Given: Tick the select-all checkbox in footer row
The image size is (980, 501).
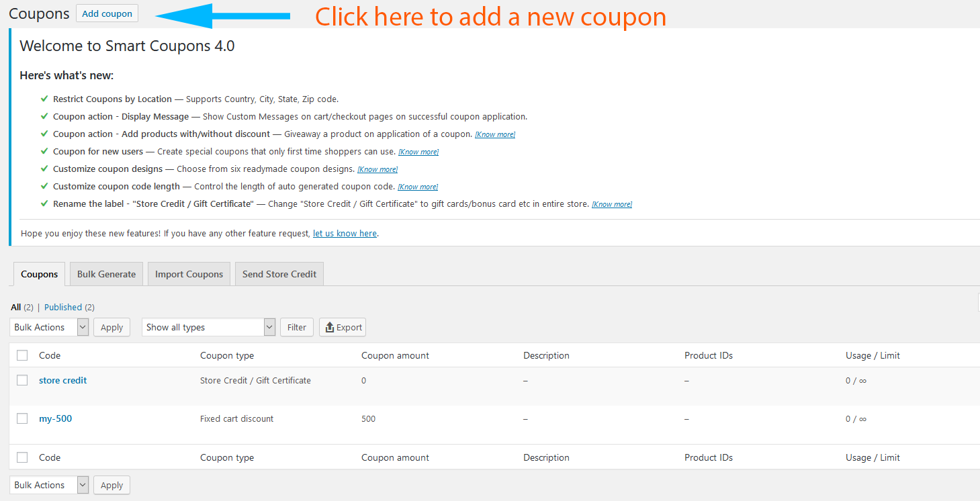Looking at the screenshot, I should [x=22, y=457].
